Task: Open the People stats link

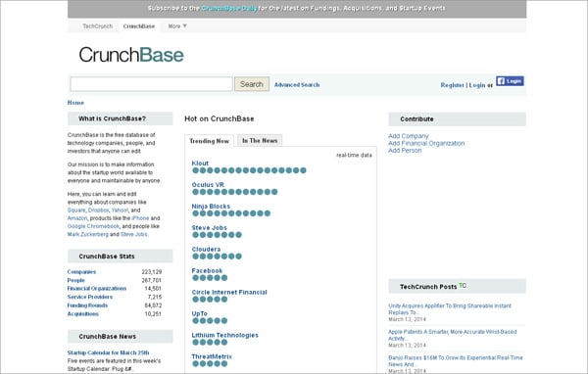Action: click(x=76, y=280)
